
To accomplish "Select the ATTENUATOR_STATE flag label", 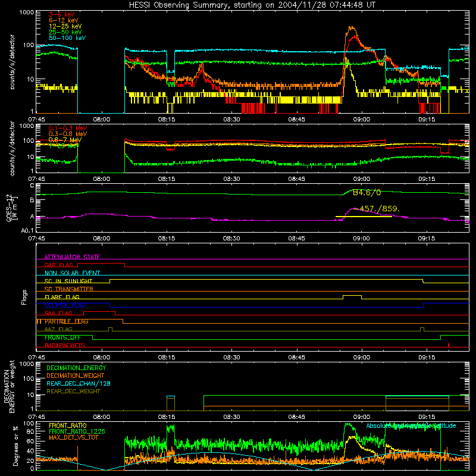I will (72, 257).
